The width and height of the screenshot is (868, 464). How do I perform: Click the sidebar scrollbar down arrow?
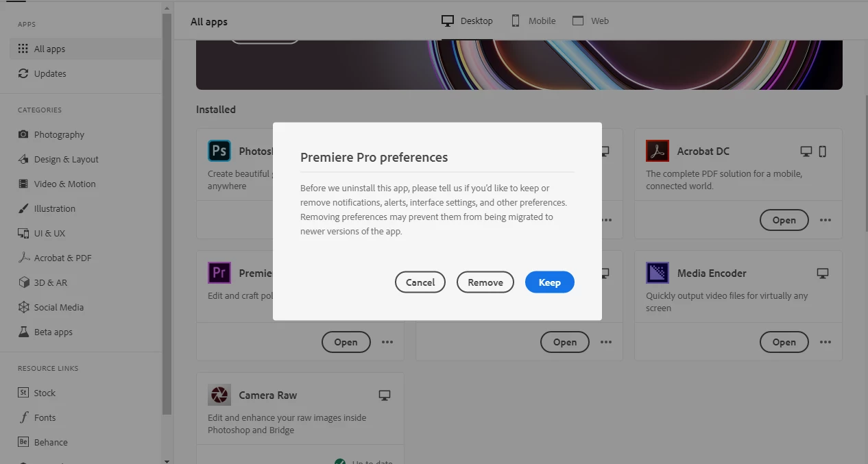[x=167, y=460]
